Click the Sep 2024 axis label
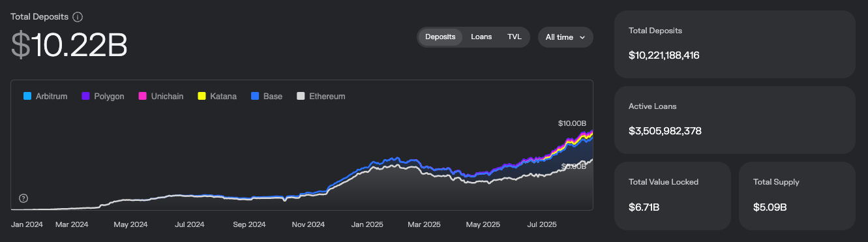The height and width of the screenshot is (242, 868). click(248, 224)
